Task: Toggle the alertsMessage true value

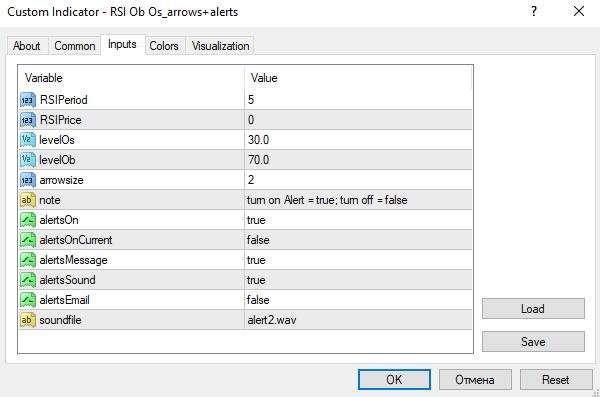Action: 358,260
